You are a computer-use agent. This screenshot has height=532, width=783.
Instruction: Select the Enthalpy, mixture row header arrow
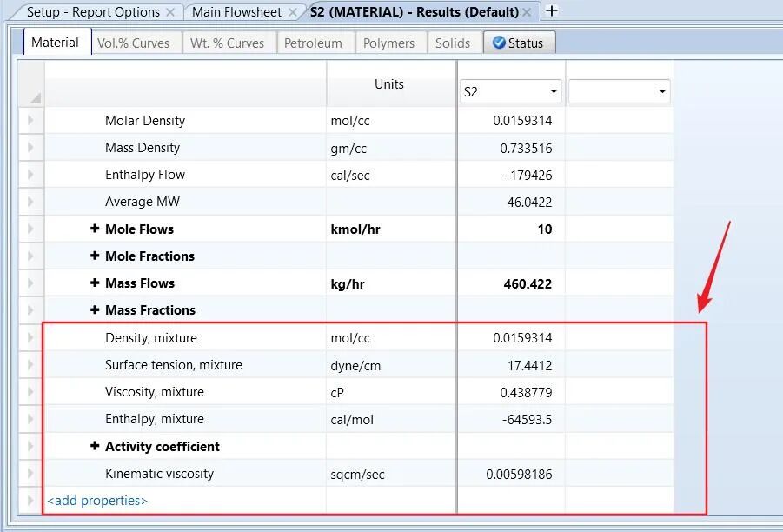click(x=30, y=419)
